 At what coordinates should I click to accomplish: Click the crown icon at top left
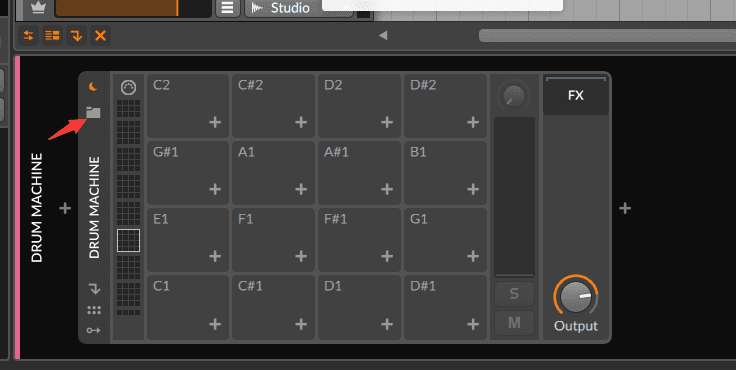(x=38, y=8)
